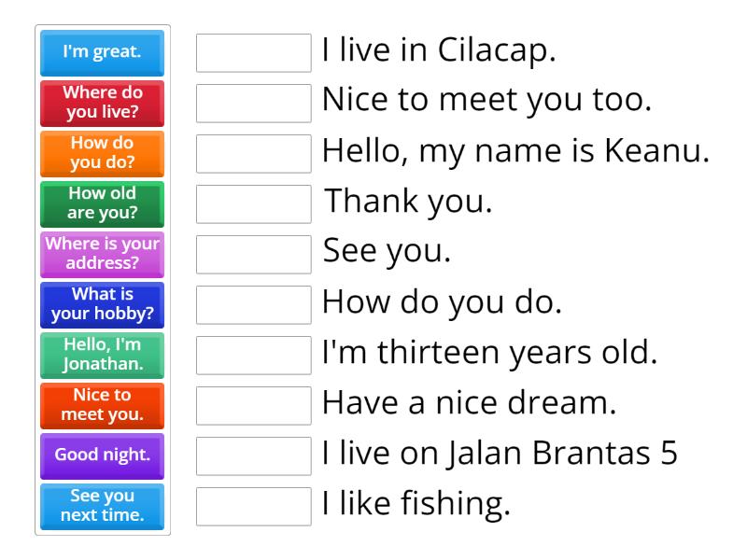Click the empty box beside "I live in Cilacap."
The width and height of the screenshot is (747, 560).
(254, 53)
